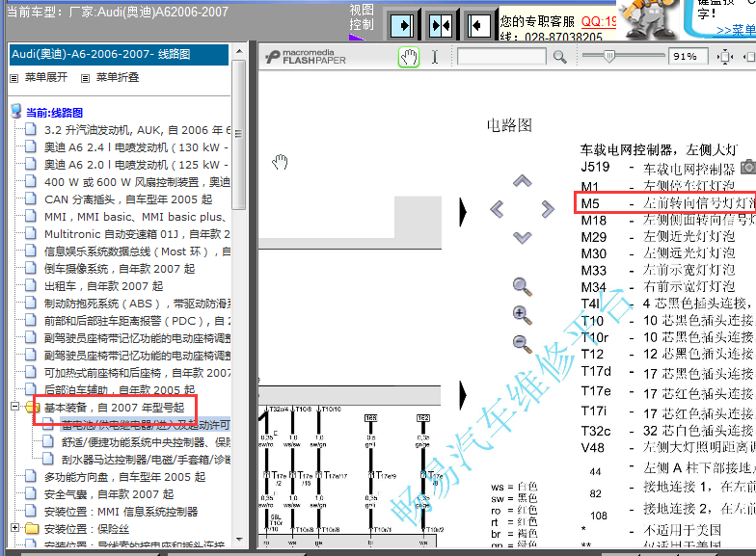Click the M5 左前转向信号灯 legend row
The height and width of the screenshot is (556, 756).
667,203
